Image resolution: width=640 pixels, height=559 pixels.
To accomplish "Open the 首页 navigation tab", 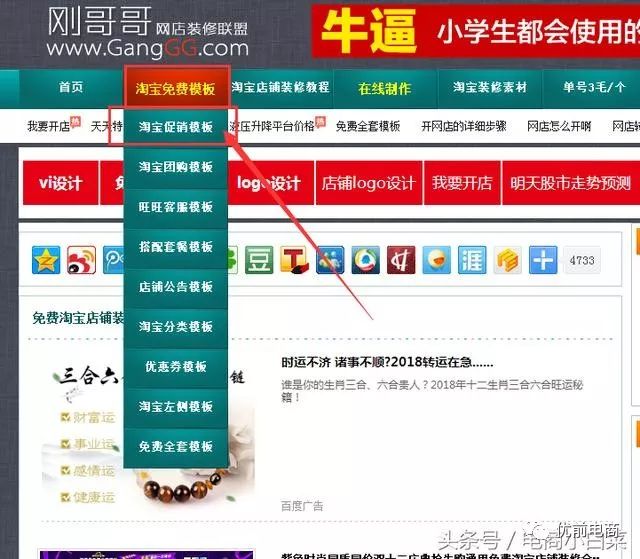I will point(71,87).
